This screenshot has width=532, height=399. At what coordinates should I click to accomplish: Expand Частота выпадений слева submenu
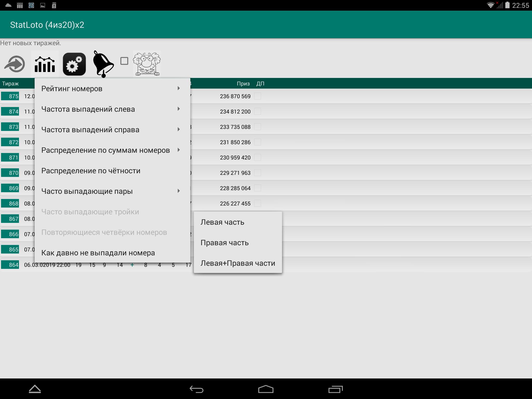pos(111,109)
